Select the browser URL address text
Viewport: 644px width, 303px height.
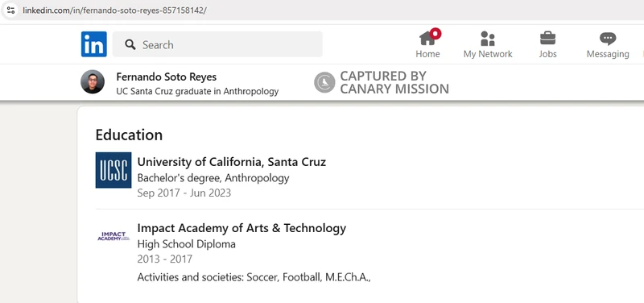[x=114, y=10]
